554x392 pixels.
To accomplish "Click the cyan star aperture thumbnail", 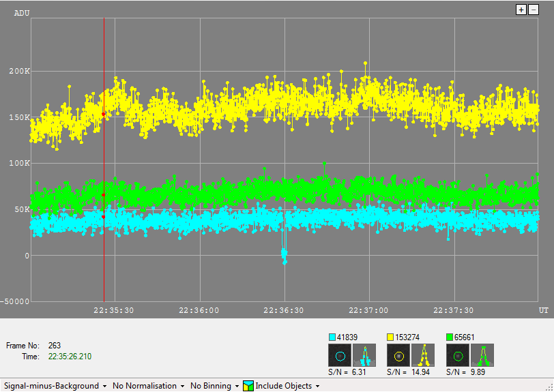I will click(339, 355).
